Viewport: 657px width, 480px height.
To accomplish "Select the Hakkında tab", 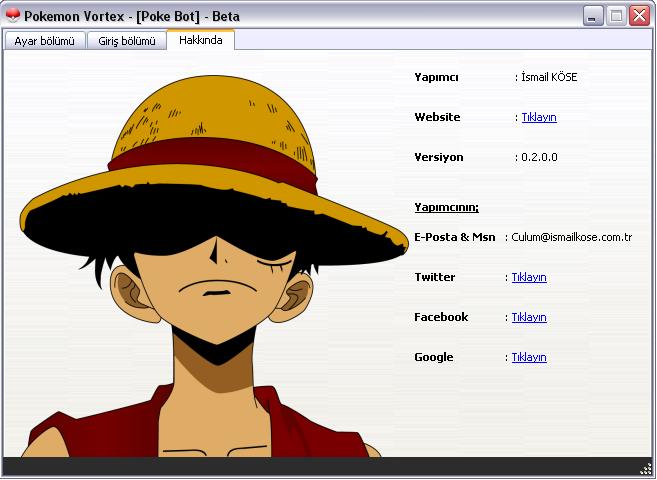I will tap(201, 40).
